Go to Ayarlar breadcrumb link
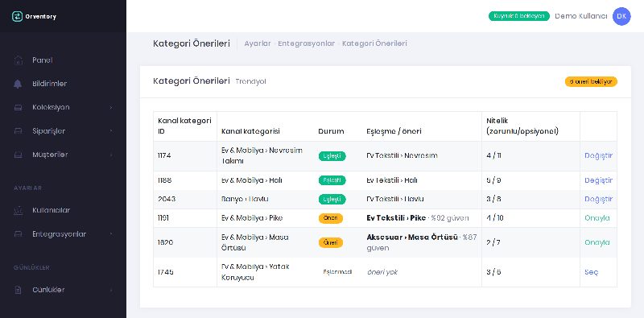The image size is (644, 318). point(258,43)
